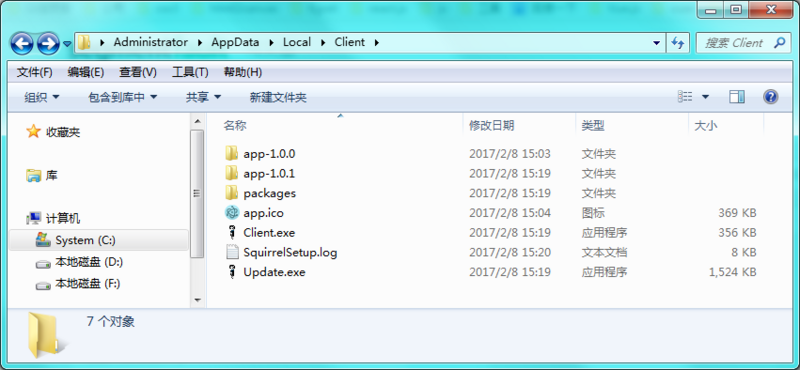Click the app-1.0.0 folder name
This screenshot has width=800, height=370.
point(269,154)
